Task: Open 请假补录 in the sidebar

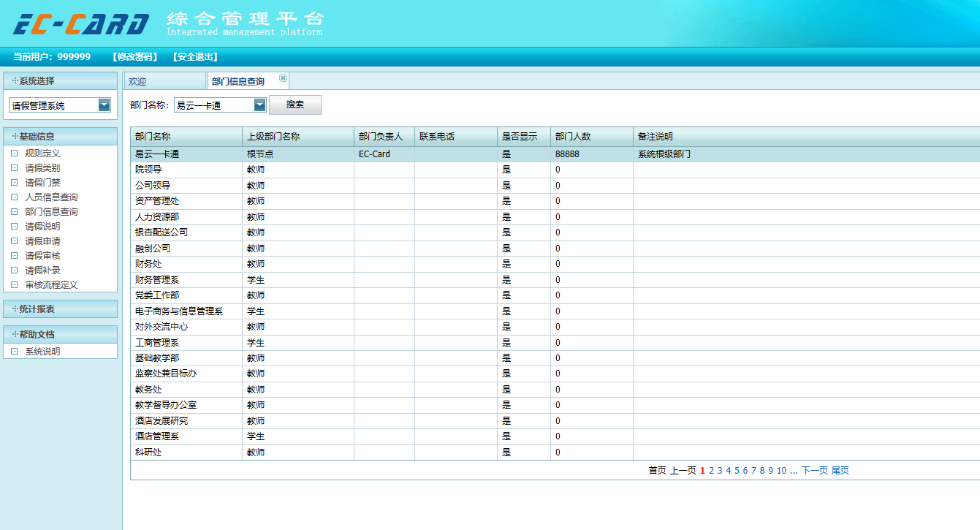Action: coord(42,270)
